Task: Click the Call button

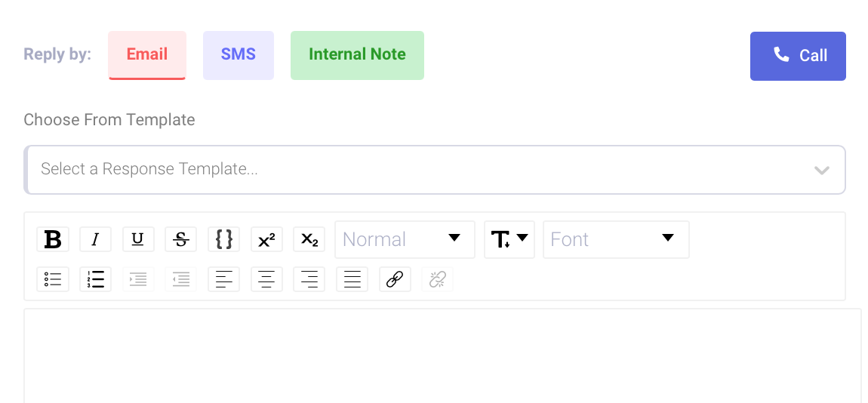Action: point(798,56)
